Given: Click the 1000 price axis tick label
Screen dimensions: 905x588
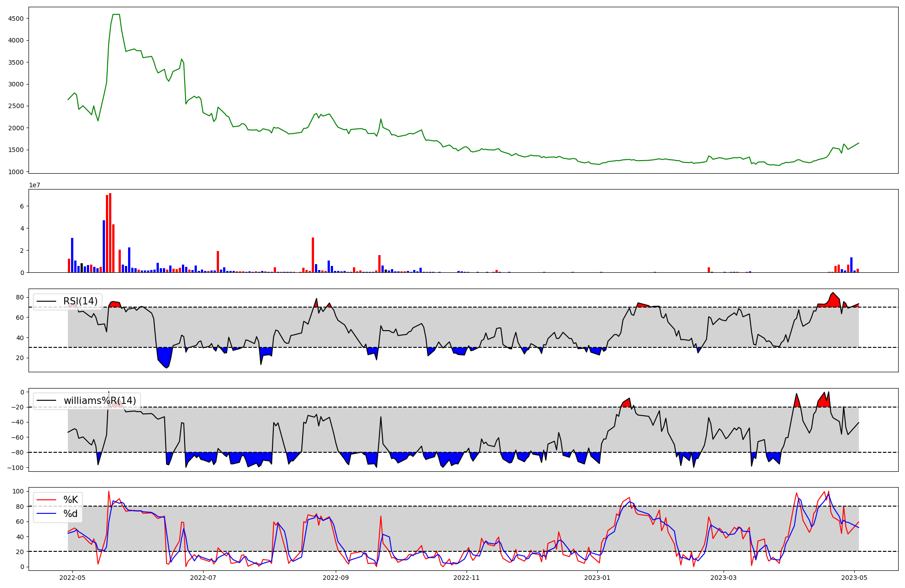Looking at the screenshot, I should [x=16, y=172].
